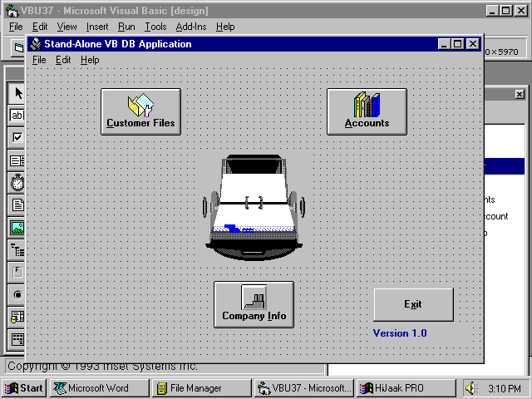Select the Version 1.0 label
This screenshot has height=399, width=532.
point(400,332)
